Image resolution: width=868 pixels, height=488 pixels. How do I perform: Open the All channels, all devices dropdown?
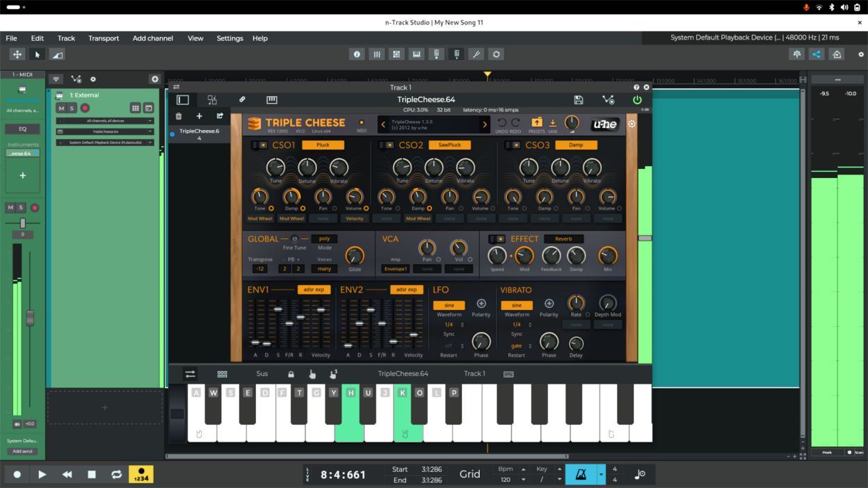(106, 121)
